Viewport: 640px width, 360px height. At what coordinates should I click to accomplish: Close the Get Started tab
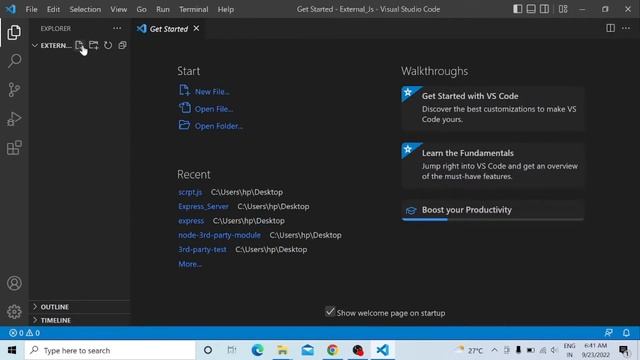(196, 28)
